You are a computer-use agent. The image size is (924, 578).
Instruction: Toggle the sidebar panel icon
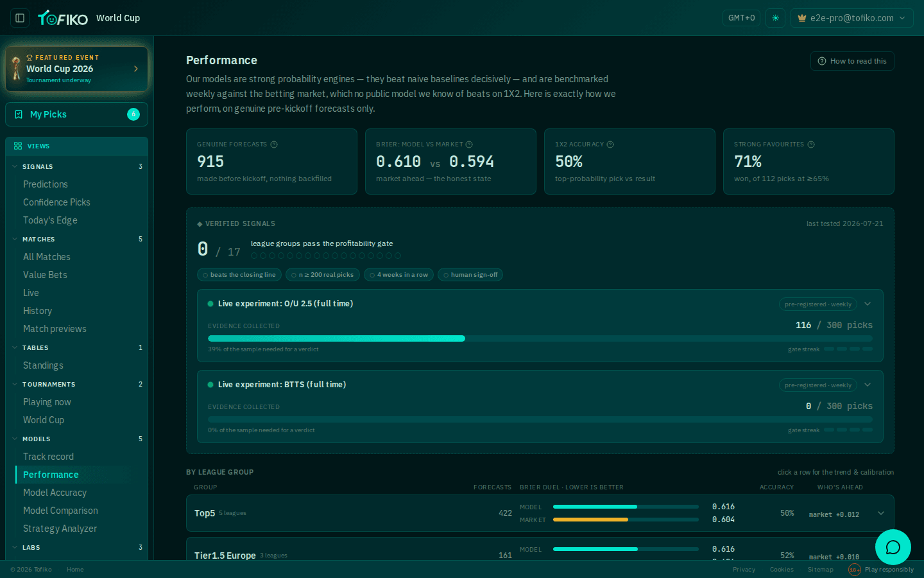tap(20, 18)
